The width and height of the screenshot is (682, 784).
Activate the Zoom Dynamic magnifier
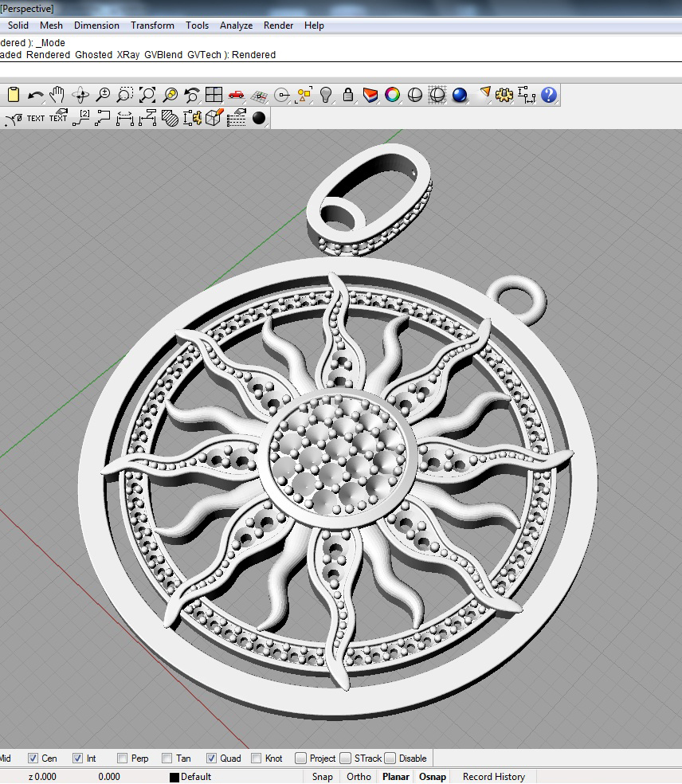pyautogui.click(x=103, y=95)
